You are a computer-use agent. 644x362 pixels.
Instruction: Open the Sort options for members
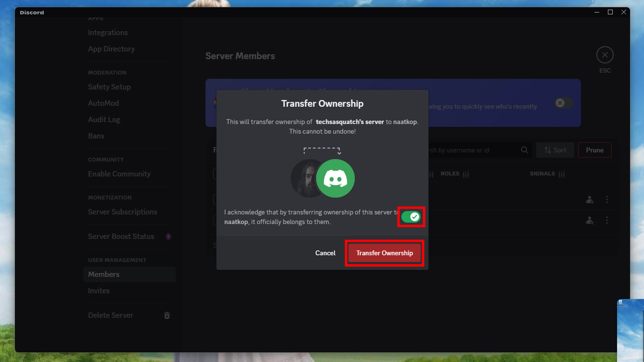click(555, 150)
